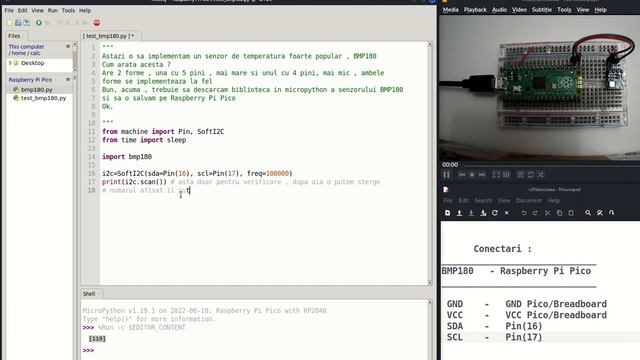The height and width of the screenshot is (360, 640).
Task: Click line 14 'import bmp180' in editor
Action: pyautogui.click(x=127, y=157)
